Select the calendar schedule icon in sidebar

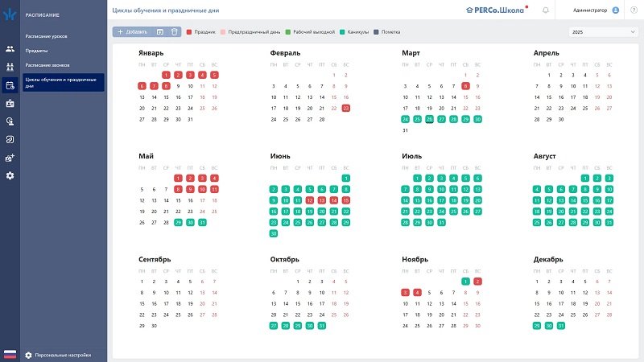coord(10,85)
